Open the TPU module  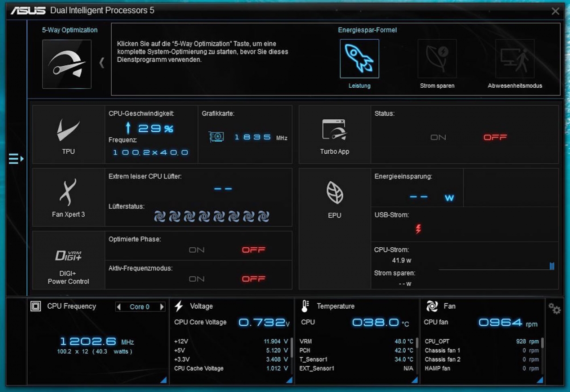pyautogui.click(x=69, y=135)
